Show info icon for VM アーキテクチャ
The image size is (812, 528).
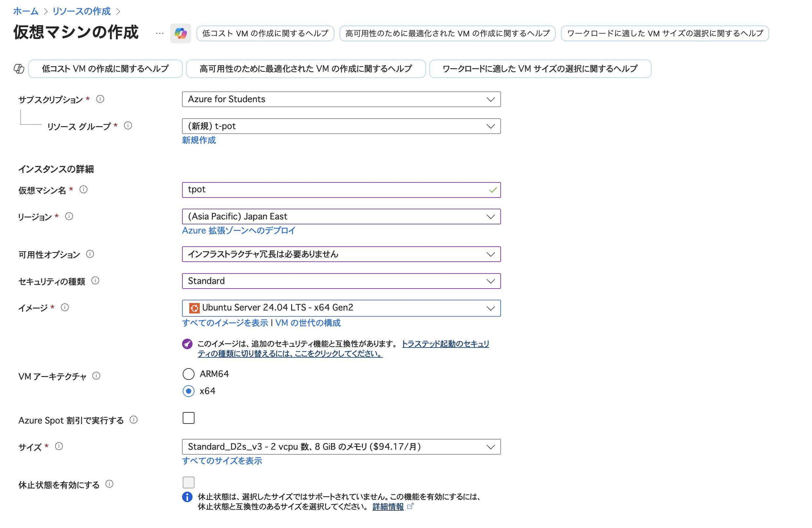coord(97,376)
